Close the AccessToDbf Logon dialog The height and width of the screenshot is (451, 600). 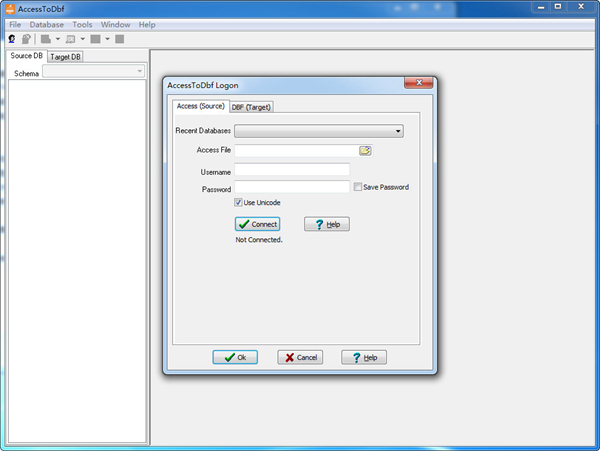419,83
